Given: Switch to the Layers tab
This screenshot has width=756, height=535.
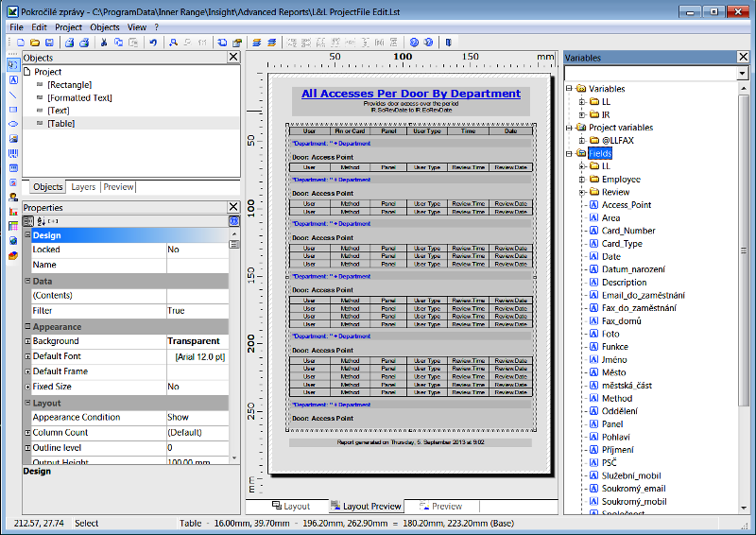Looking at the screenshot, I should [83, 187].
